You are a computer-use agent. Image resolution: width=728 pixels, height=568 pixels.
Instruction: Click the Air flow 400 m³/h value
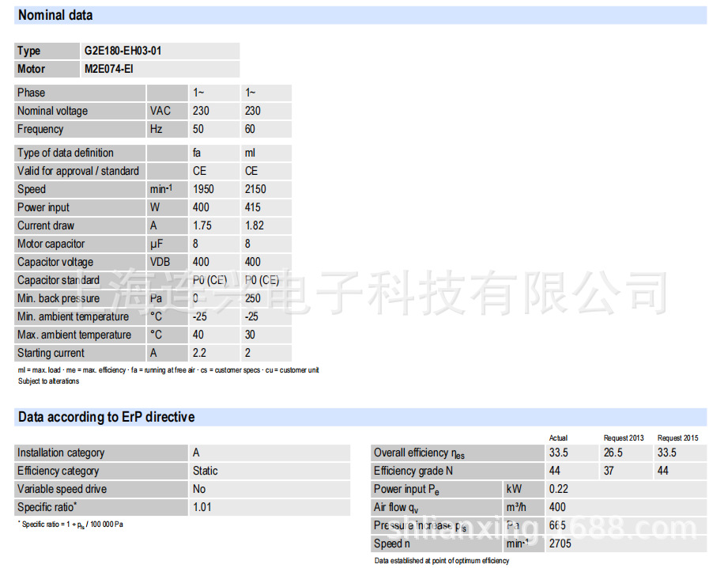click(556, 507)
